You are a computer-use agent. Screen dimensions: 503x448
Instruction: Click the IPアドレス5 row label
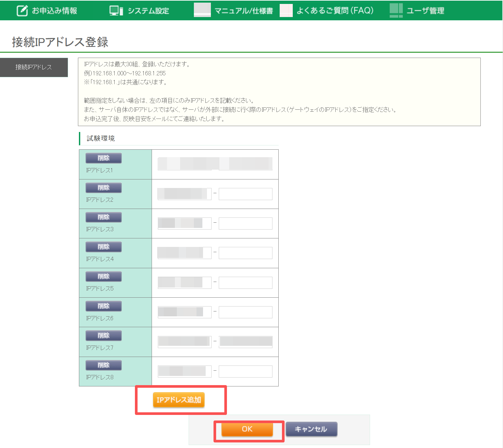[100, 289]
